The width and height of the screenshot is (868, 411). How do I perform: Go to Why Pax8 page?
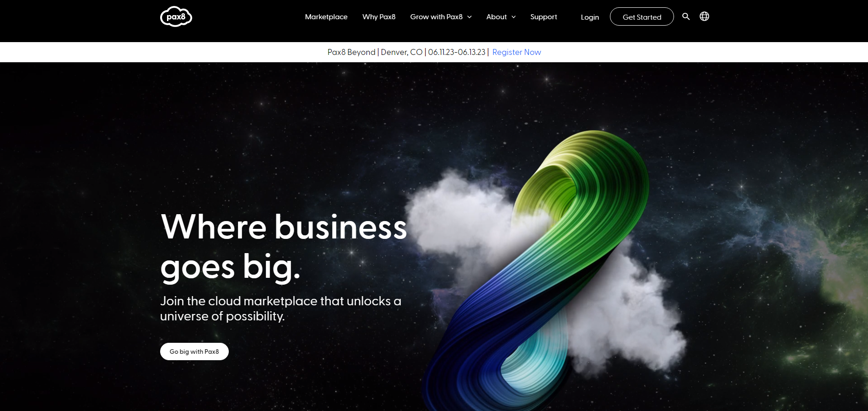(x=379, y=17)
